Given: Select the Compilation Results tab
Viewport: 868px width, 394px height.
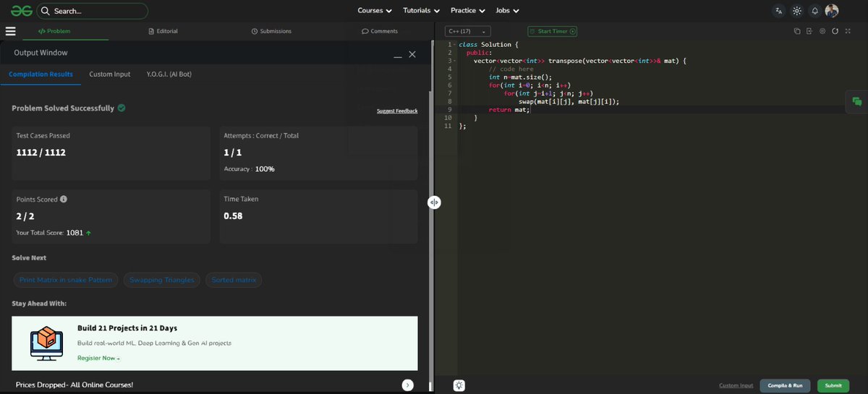Looking at the screenshot, I should (41, 74).
